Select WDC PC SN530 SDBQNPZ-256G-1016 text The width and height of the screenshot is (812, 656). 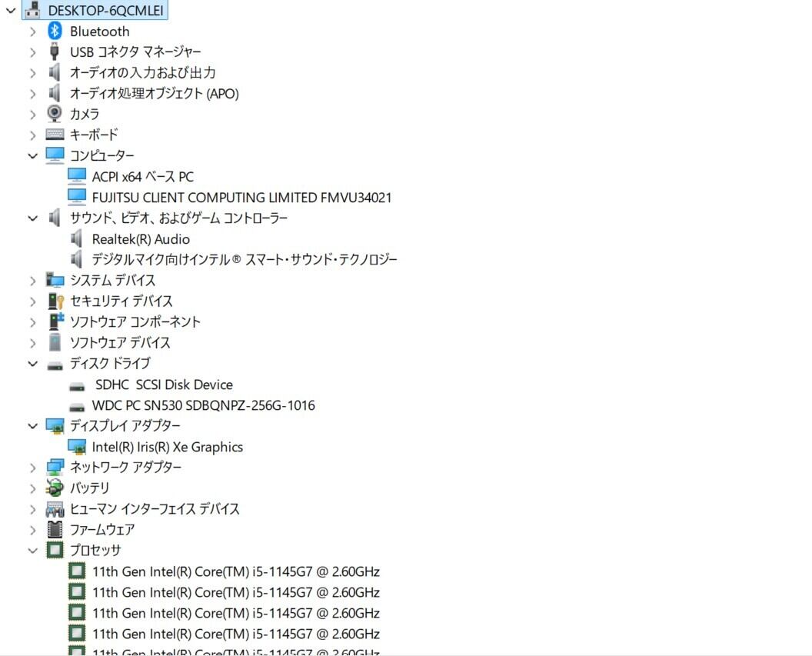click(204, 405)
